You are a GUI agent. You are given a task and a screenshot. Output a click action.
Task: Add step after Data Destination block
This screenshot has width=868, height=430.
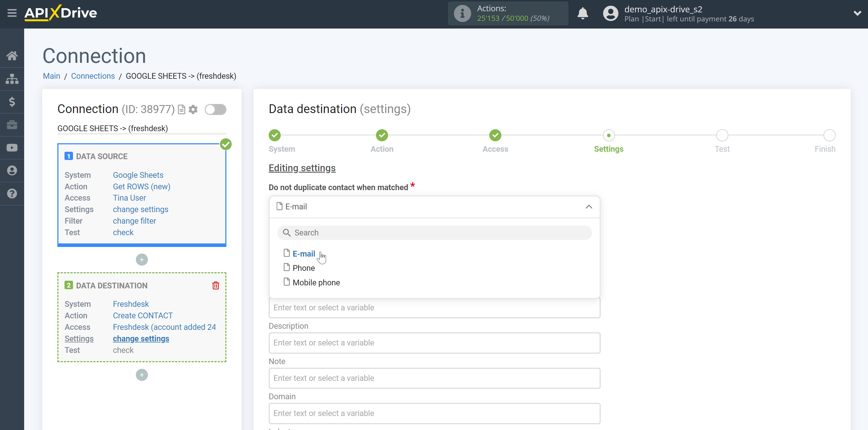tap(142, 375)
